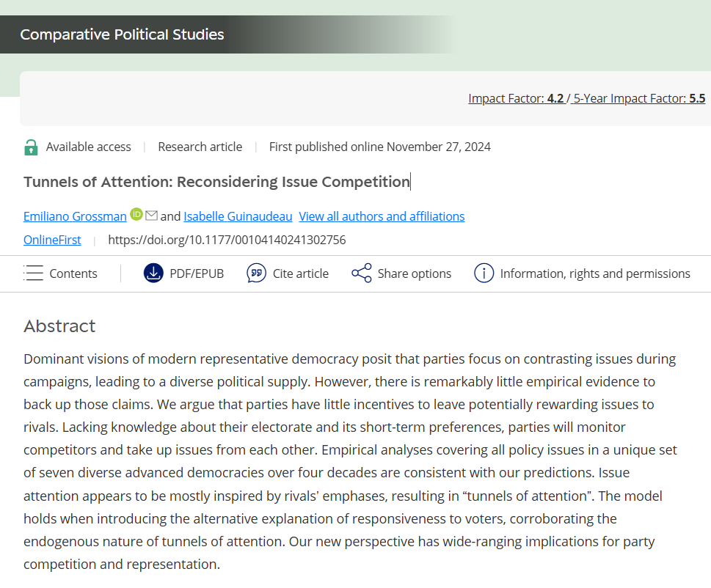
Task: Click the green open-access lock icon
Action: (31, 147)
